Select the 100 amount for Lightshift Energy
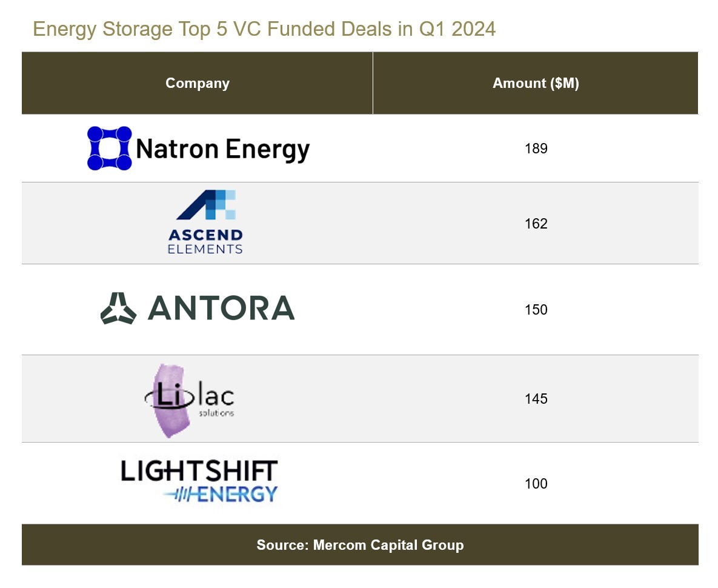The height and width of the screenshot is (588, 718). [x=536, y=484]
